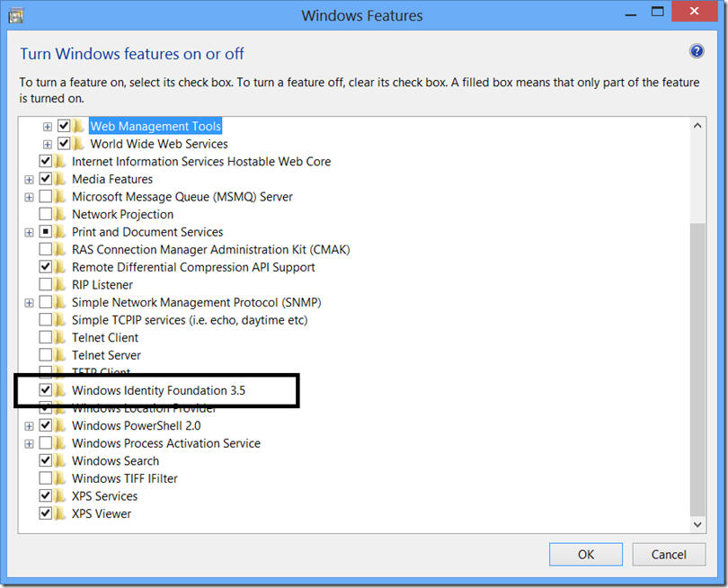Image resolution: width=728 pixels, height=588 pixels.
Task: Click the folder icon beside Telnet Client
Action: [x=60, y=338]
